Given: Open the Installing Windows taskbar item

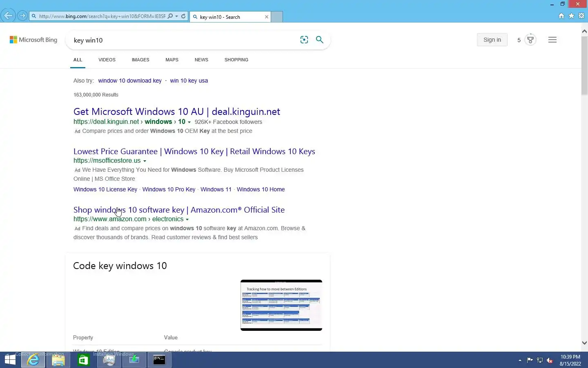Looking at the screenshot, I should click(x=109, y=360).
